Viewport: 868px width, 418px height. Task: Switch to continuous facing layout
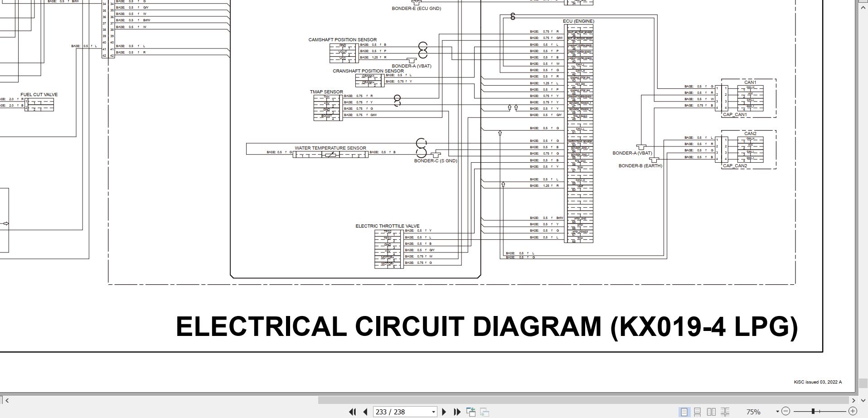[725, 412]
